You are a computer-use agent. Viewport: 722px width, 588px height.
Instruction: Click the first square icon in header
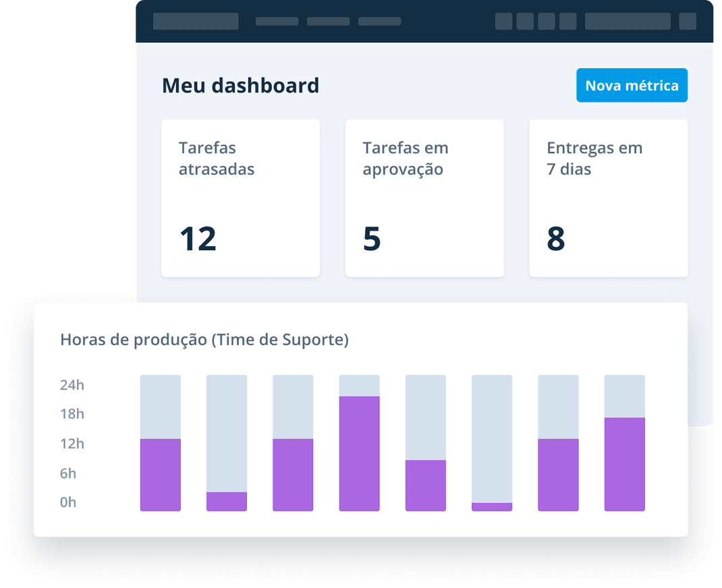coord(504,21)
